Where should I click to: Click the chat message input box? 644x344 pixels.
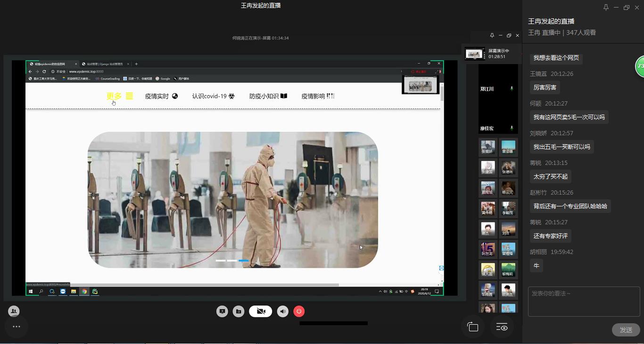pos(584,302)
